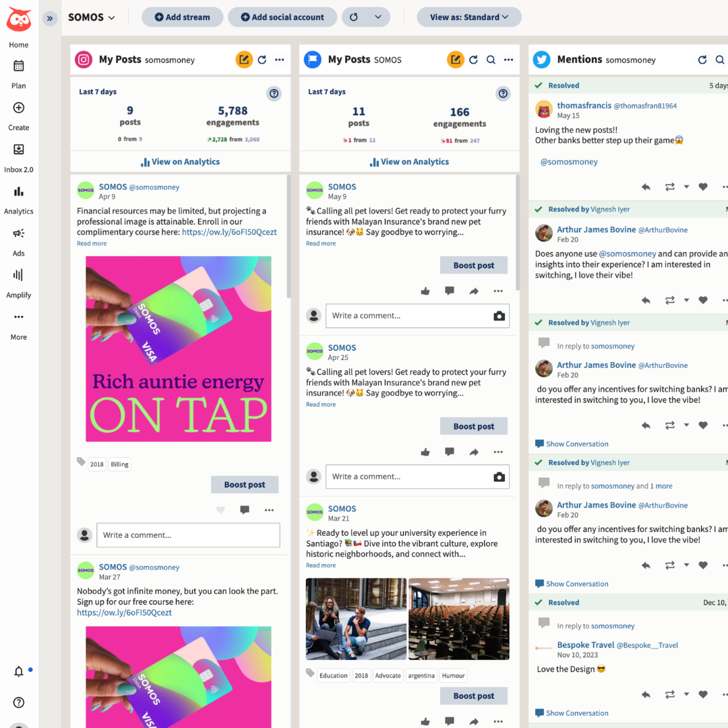Click Add social account button
The height and width of the screenshot is (728, 728).
[x=282, y=17]
